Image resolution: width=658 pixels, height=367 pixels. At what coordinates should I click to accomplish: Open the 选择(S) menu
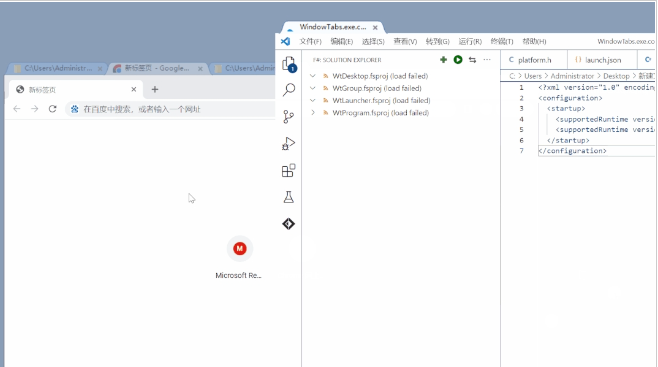pyautogui.click(x=373, y=41)
